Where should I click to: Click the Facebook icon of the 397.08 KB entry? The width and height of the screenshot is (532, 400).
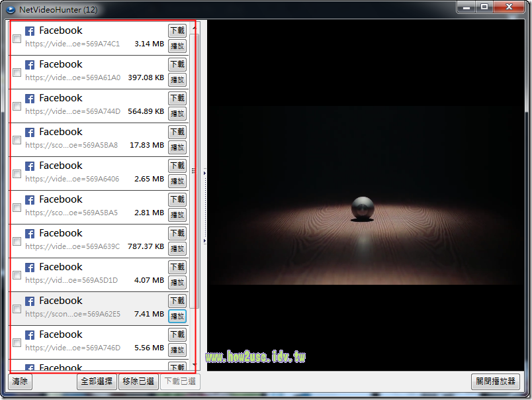tap(30, 65)
